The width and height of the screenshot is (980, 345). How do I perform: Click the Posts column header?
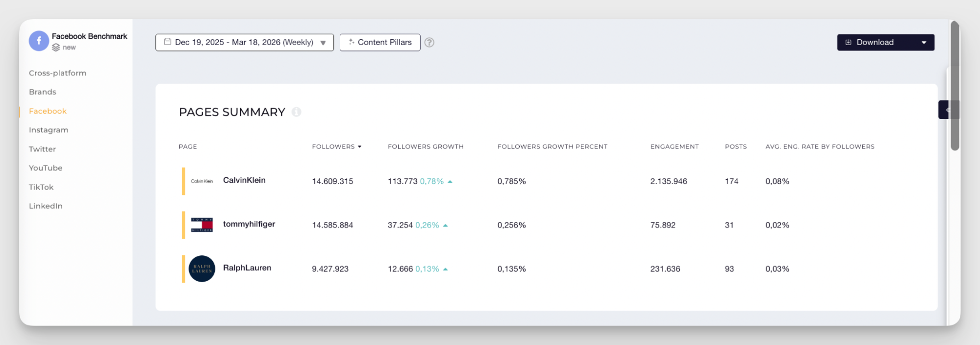[x=736, y=147]
